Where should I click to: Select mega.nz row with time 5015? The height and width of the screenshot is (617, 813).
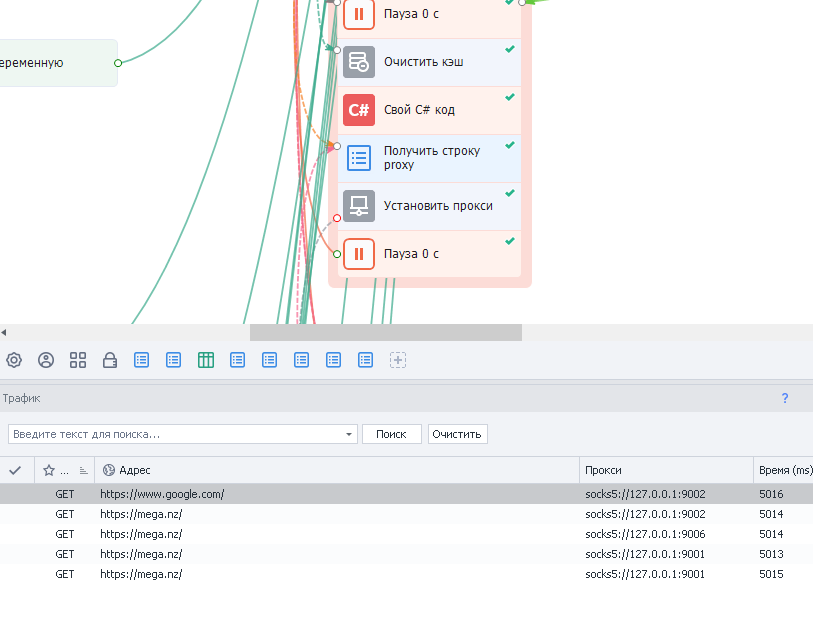click(x=406, y=574)
